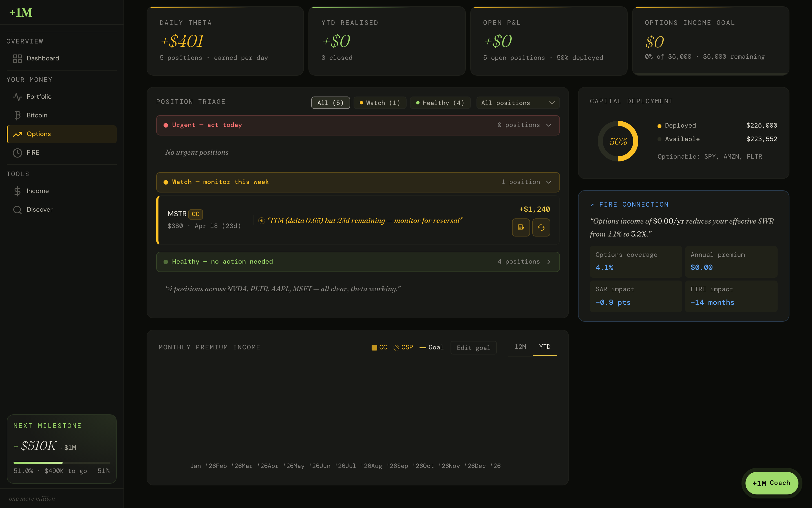Click the +$1,240 MSTR profit value

point(535,209)
